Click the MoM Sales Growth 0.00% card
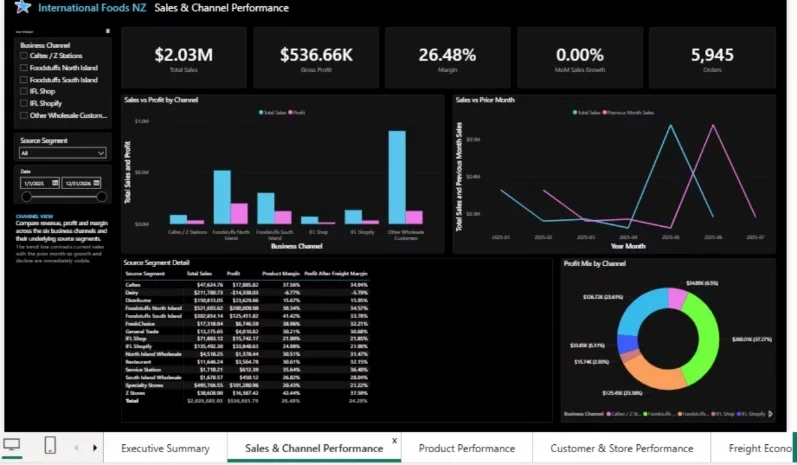Image resolution: width=797 pixels, height=465 pixels. pyautogui.click(x=579, y=58)
